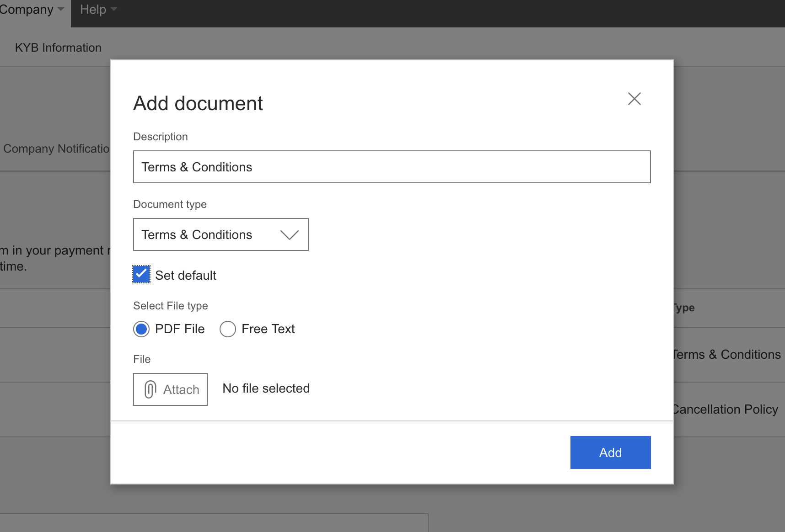This screenshot has height=532, width=785.
Task: Switch to the KYB Information tab
Action: tap(58, 48)
